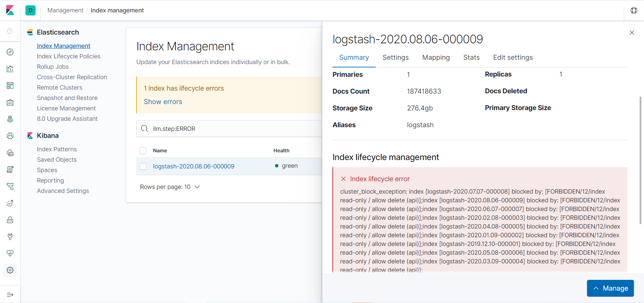The width and height of the screenshot is (644, 303).
Task: Sort by Health column header
Action: point(281,151)
